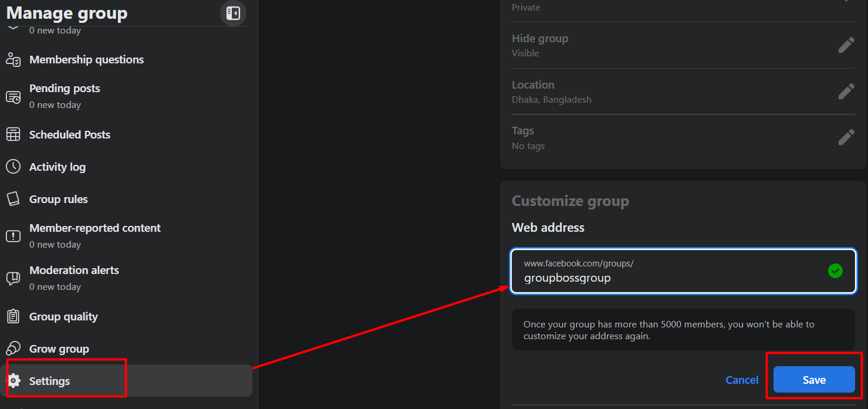Click the 5000 members notice text

coord(669,330)
